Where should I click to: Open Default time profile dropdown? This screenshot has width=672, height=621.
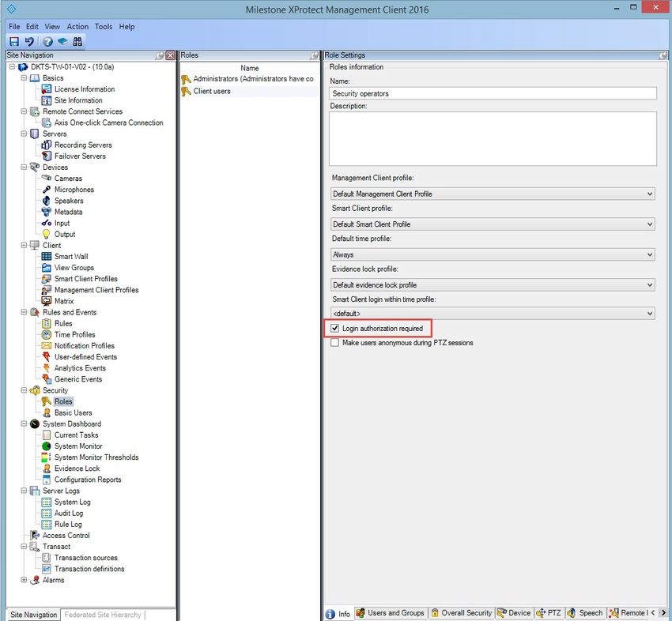493,255
